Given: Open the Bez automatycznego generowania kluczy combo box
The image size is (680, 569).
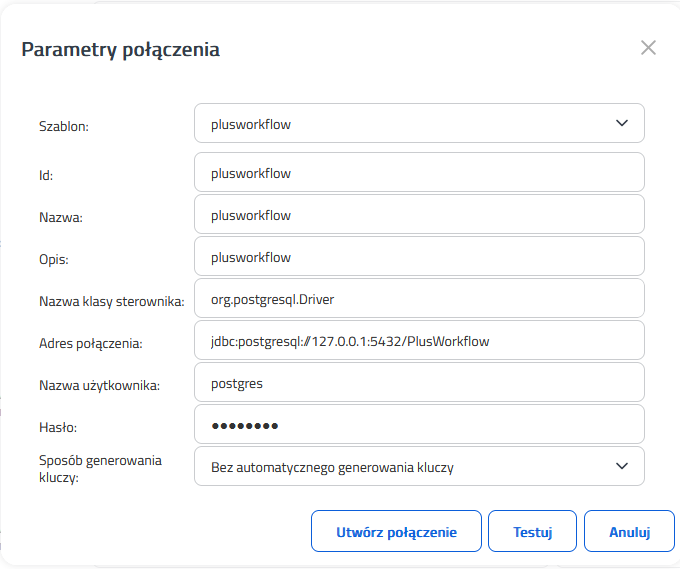Looking at the screenshot, I should (419, 466).
